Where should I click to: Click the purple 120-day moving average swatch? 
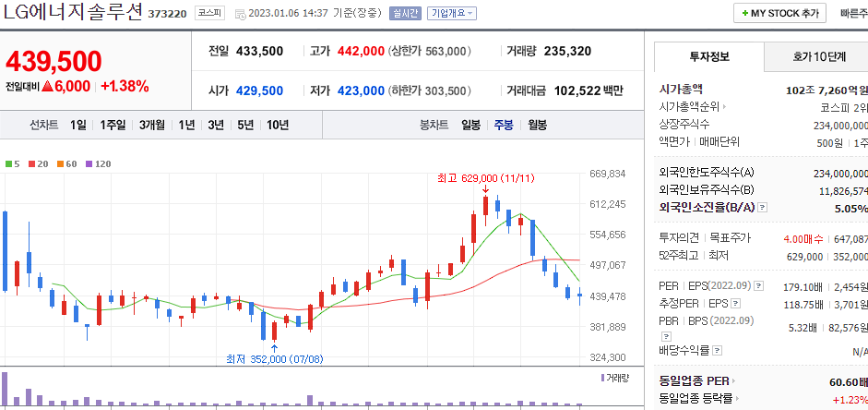tap(89, 164)
